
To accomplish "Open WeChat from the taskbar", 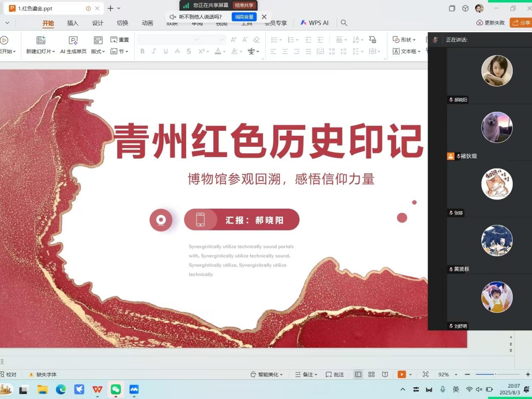I will point(116,389).
